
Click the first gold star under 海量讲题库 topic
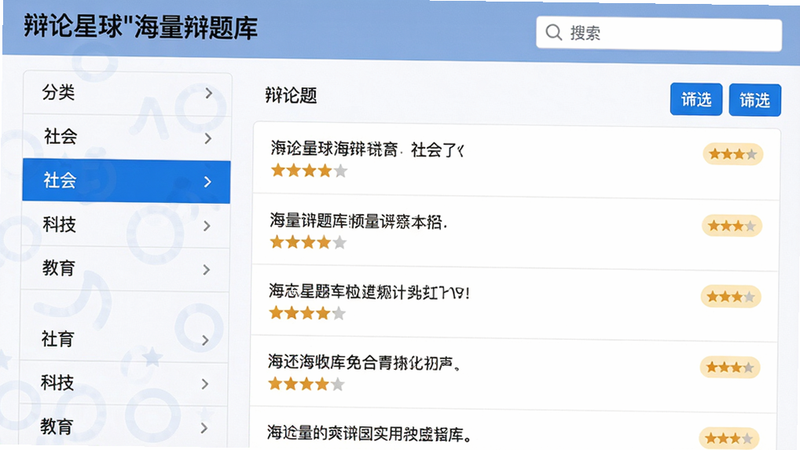pos(277,242)
